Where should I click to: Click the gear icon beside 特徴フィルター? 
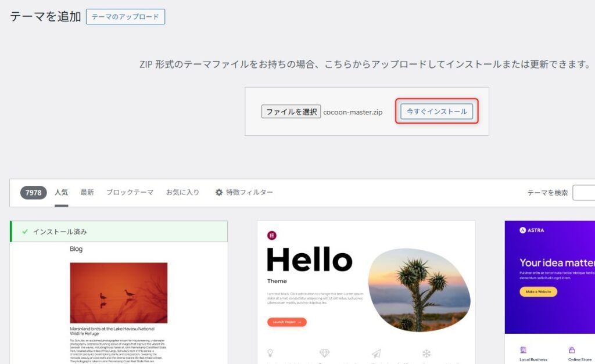(x=219, y=192)
